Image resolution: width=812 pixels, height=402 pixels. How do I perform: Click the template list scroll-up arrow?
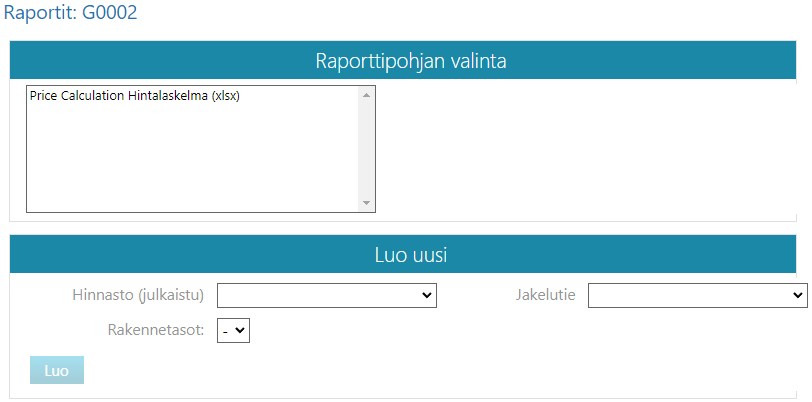[367, 95]
